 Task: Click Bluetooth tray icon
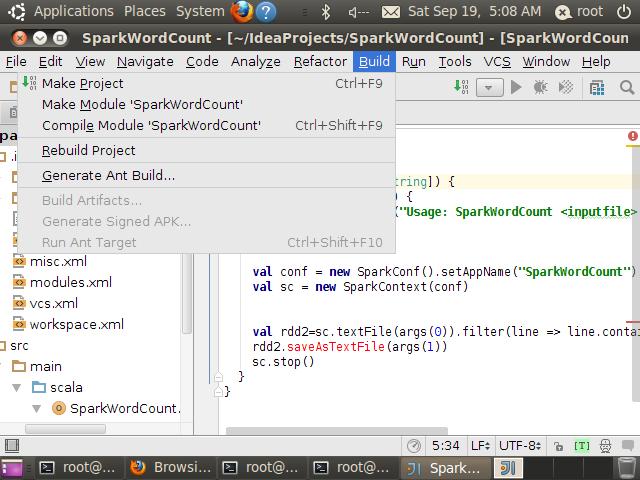(x=325, y=12)
